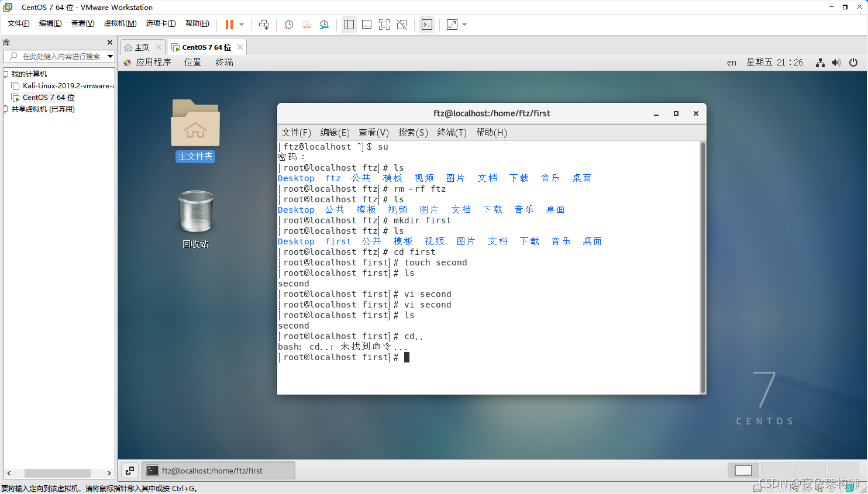Click the terminal vertical scrollbar
868x494 pixels.
(702, 267)
